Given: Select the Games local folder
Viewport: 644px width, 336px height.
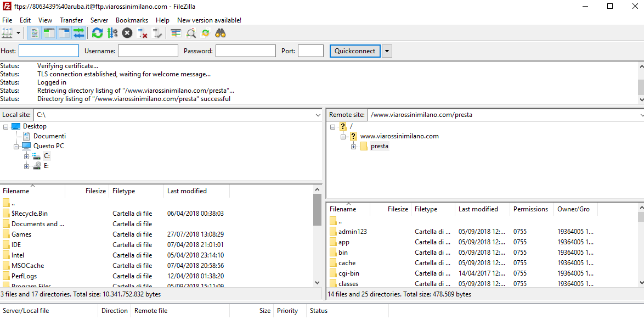Looking at the screenshot, I should (x=21, y=234).
